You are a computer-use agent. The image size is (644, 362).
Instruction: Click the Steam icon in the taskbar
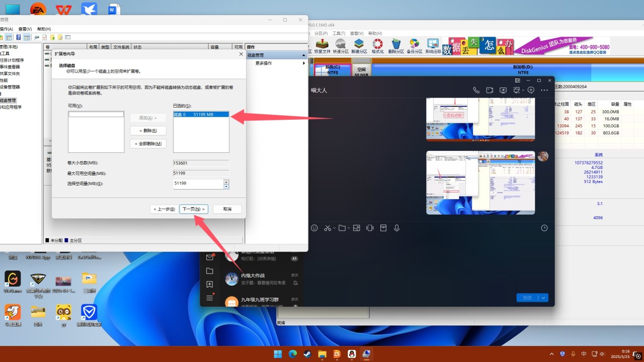pyautogui.click(x=307, y=354)
